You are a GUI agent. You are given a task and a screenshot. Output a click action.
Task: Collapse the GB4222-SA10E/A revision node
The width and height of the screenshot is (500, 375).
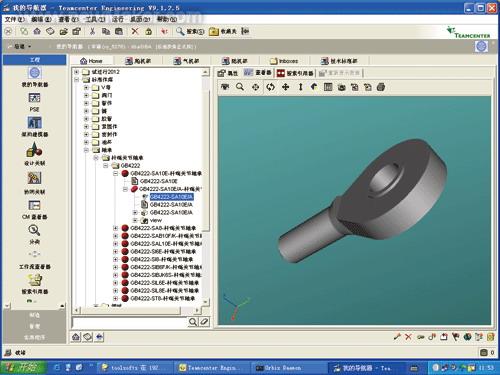[x=125, y=189]
